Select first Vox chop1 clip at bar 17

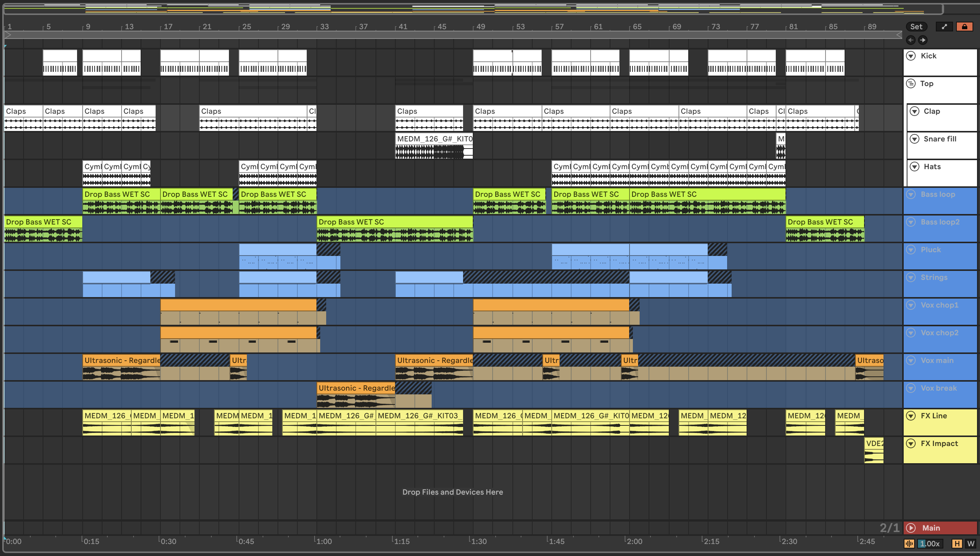pos(238,312)
